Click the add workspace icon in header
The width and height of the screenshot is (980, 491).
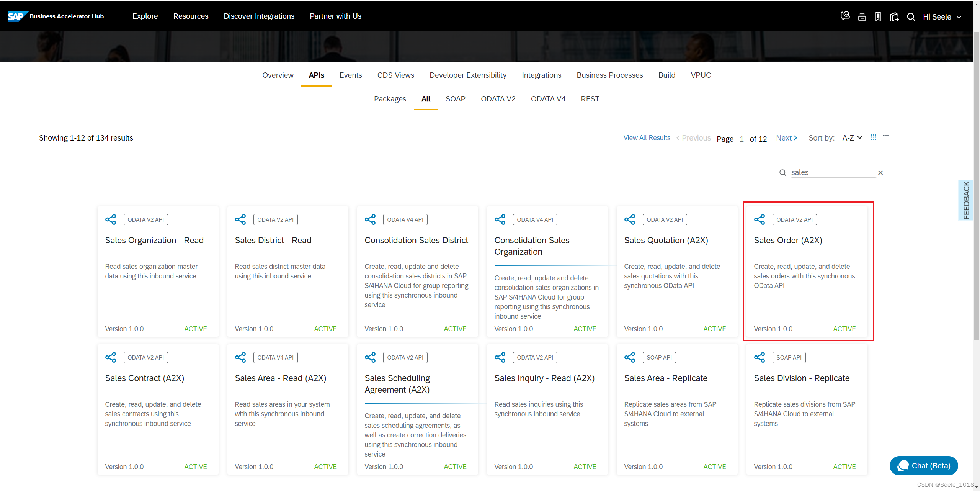pyautogui.click(x=894, y=17)
